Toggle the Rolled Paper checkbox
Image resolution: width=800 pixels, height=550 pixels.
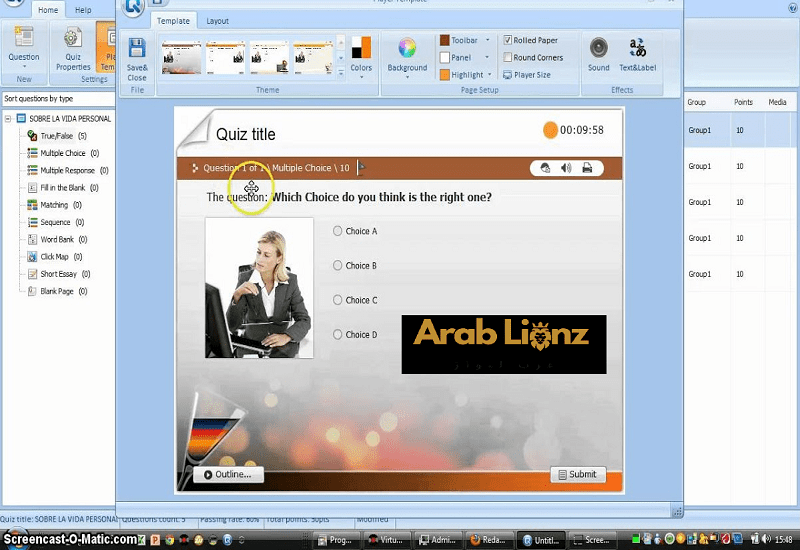(507, 40)
